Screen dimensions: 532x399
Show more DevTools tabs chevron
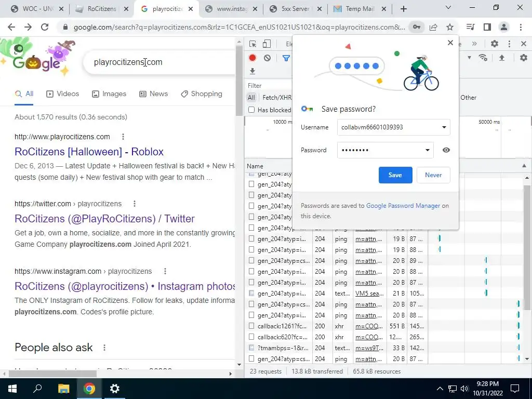tap(474, 44)
